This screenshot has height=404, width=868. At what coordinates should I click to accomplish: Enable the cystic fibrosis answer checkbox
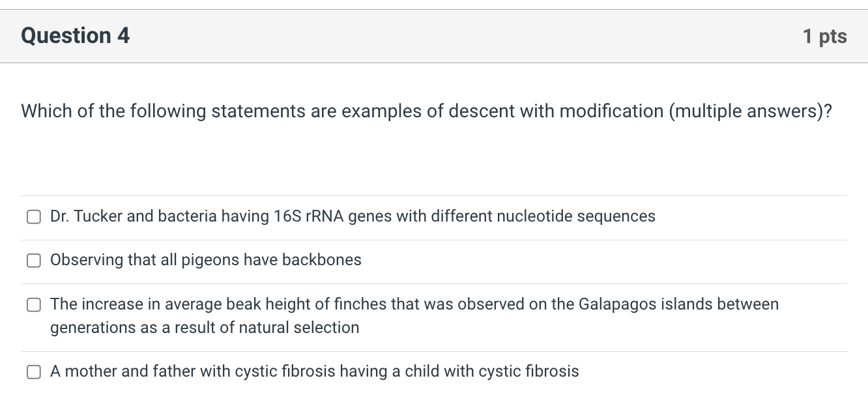click(x=33, y=372)
